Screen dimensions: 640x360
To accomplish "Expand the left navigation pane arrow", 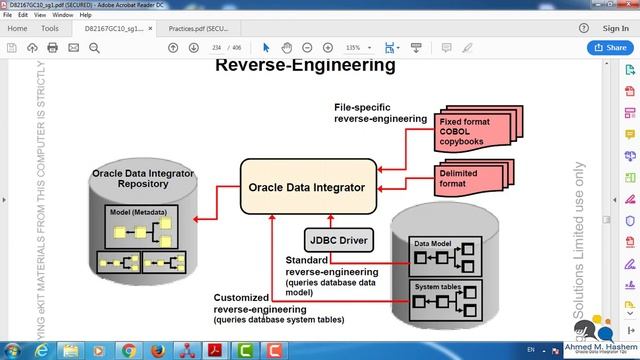I will click(x=4, y=200).
